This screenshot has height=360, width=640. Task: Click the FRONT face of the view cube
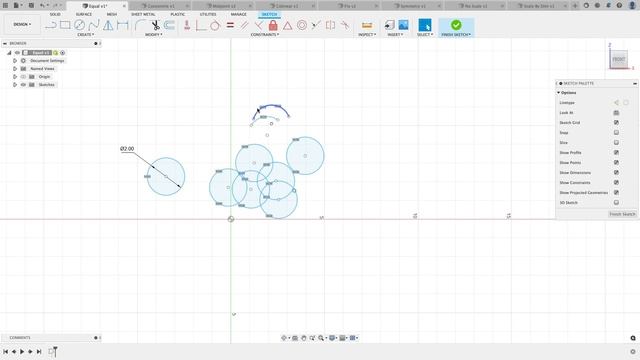click(619, 60)
